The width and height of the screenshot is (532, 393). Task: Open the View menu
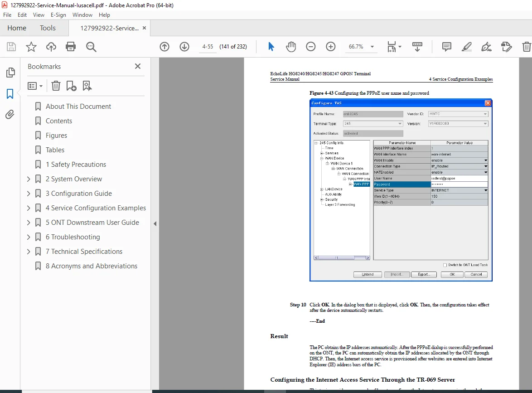tap(39, 15)
